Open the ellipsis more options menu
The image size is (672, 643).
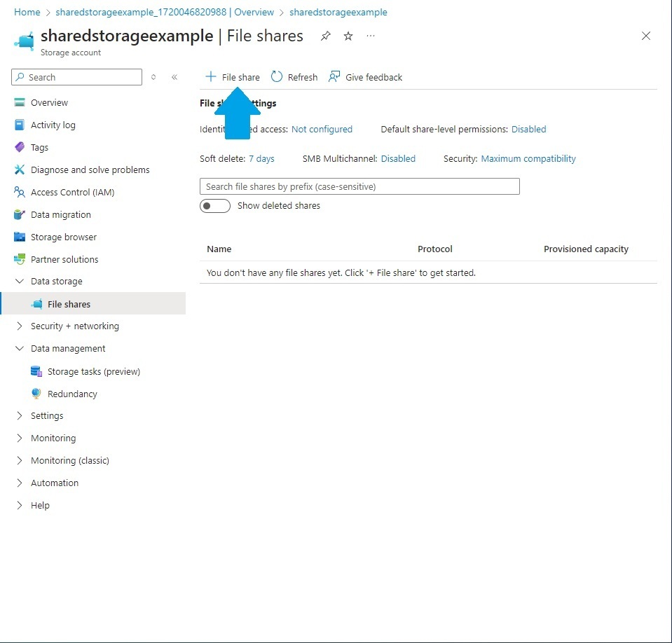pyautogui.click(x=371, y=36)
